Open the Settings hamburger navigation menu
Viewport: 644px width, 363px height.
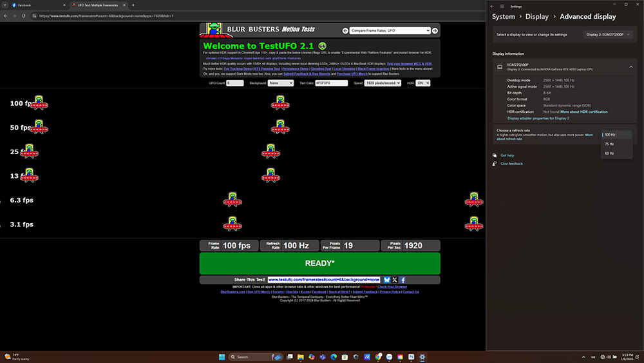(x=502, y=6)
